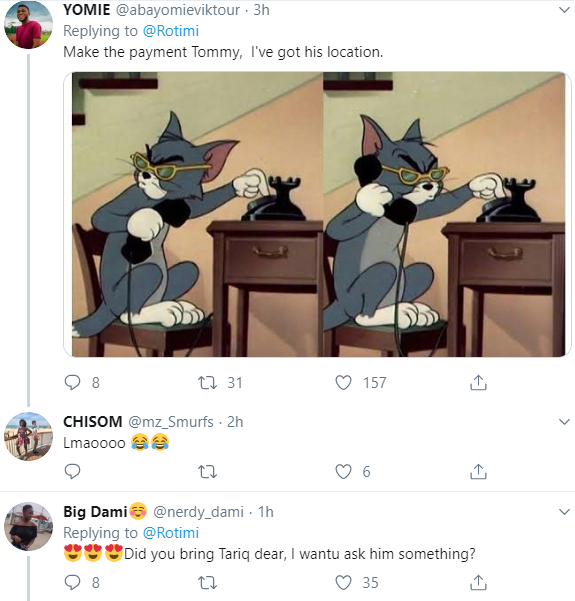Retweet YOMIE's Tom cat meme tweet
The width and height of the screenshot is (575, 601).
207,383
